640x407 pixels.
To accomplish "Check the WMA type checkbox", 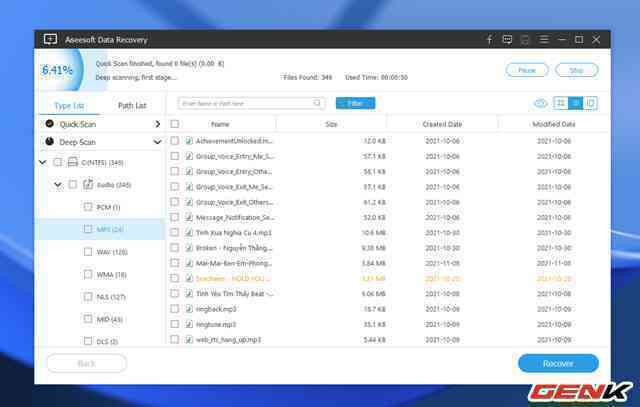I will coord(88,274).
